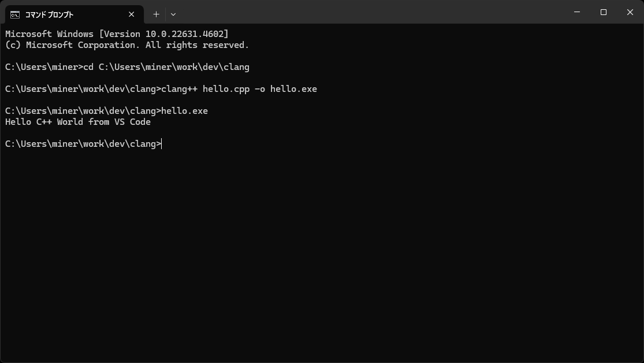Close the コマンド プロンプト tab
Viewport: 644px width, 363px height.
[132, 14]
